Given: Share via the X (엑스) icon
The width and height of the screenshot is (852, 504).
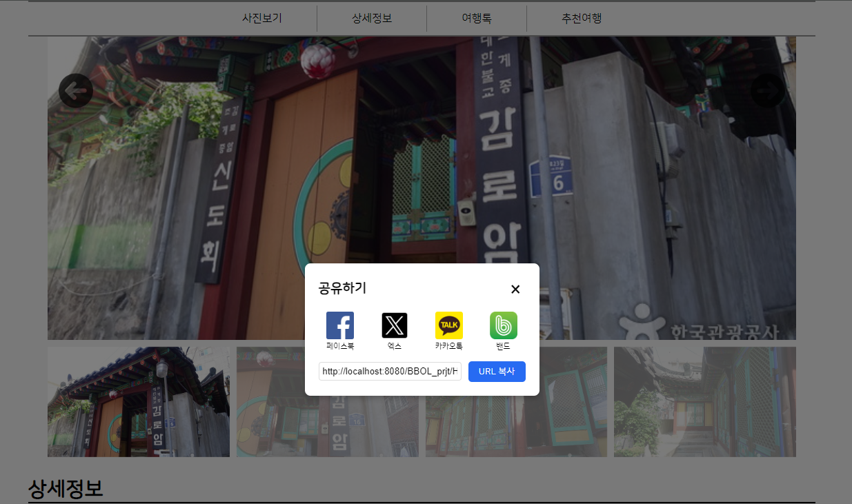Looking at the screenshot, I should (x=395, y=325).
